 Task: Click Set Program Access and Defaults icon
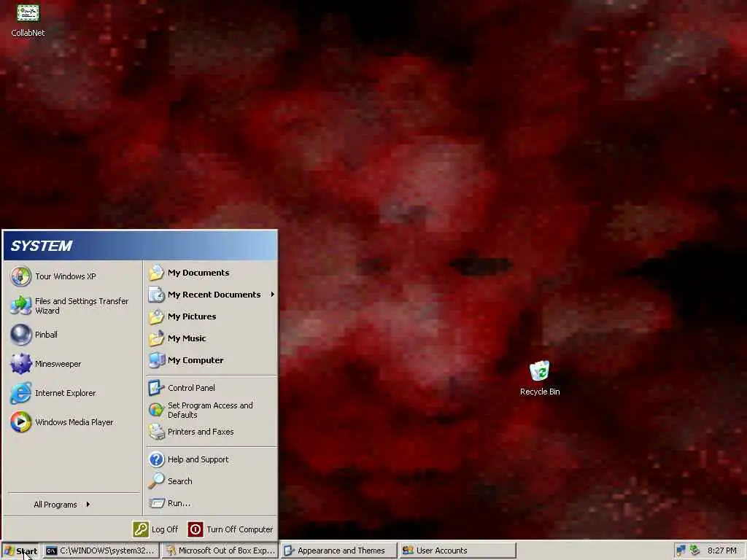pyautogui.click(x=156, y=410)
